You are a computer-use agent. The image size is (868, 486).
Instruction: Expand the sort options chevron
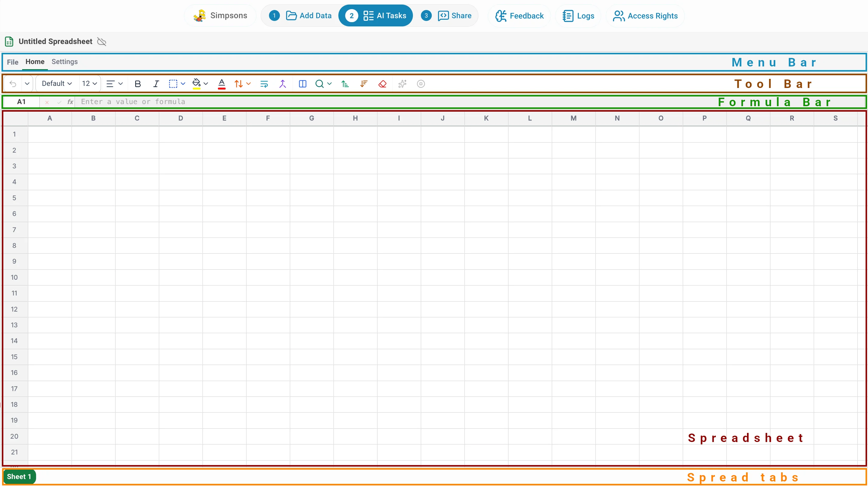pos(248,84)
